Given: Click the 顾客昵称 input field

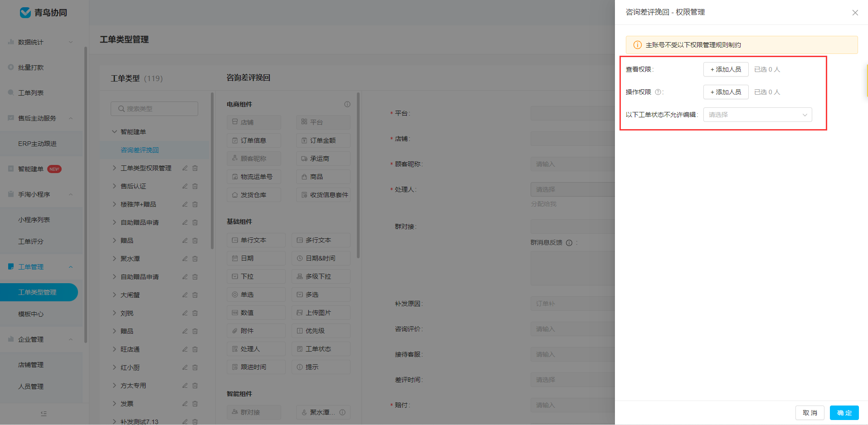Looking at the screenshot, I should click(x=573, y=164).
